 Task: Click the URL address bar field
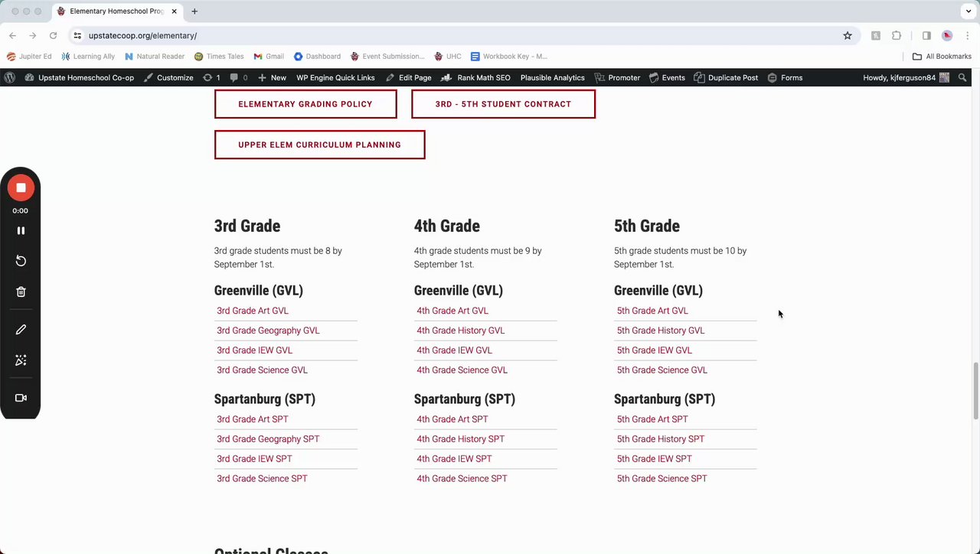pyautogui.click(x=459, y=35)
